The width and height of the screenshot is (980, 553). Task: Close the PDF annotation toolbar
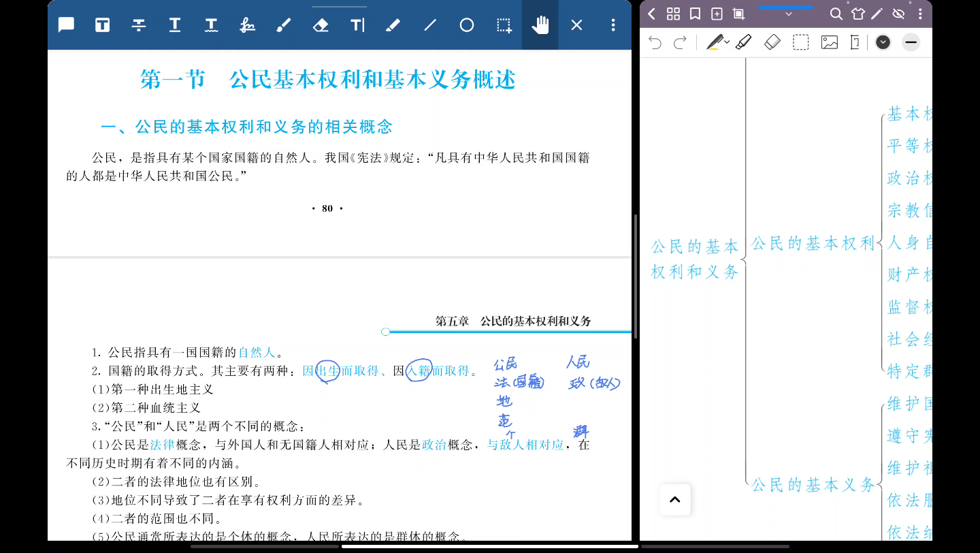576,25
